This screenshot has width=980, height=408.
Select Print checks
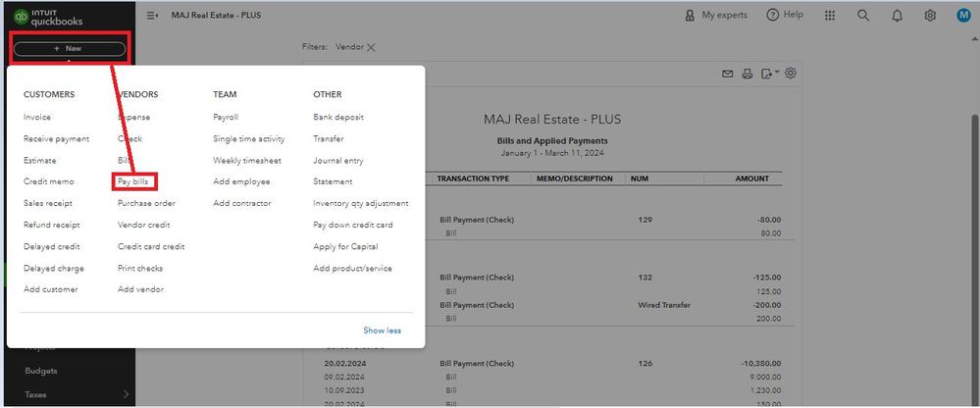(x=140, y=268)
